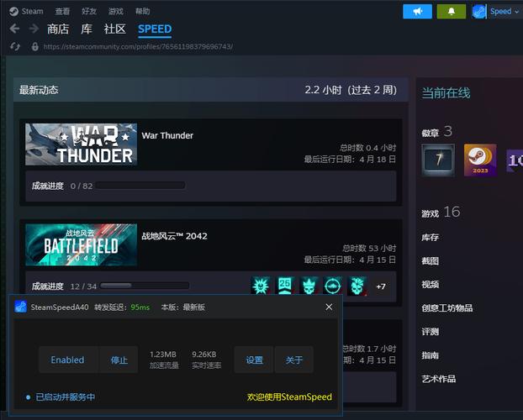Click the 1.23MB 加速流量 readout
Image resolution: width=523 pixels, height=420 pixels.
coord(163,360)
